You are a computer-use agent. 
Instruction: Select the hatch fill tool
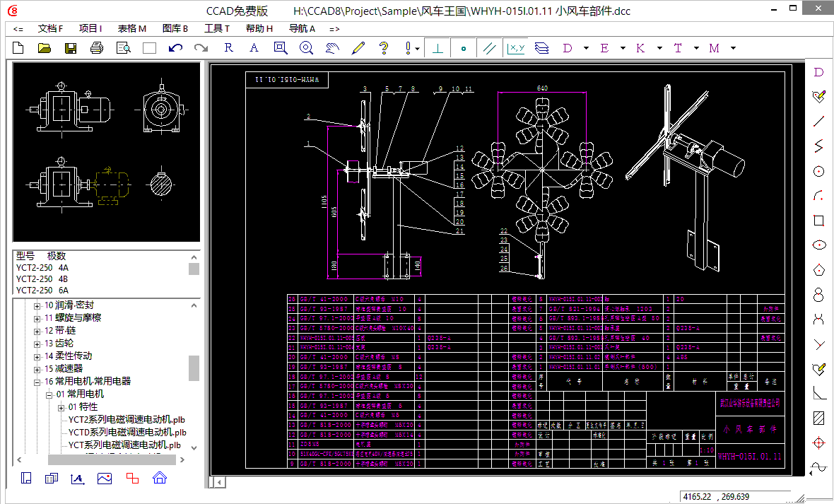click(x=819, y=418)
